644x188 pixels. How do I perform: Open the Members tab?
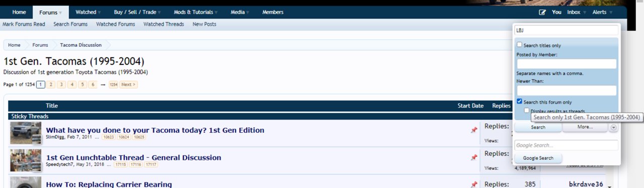(272, 12)
